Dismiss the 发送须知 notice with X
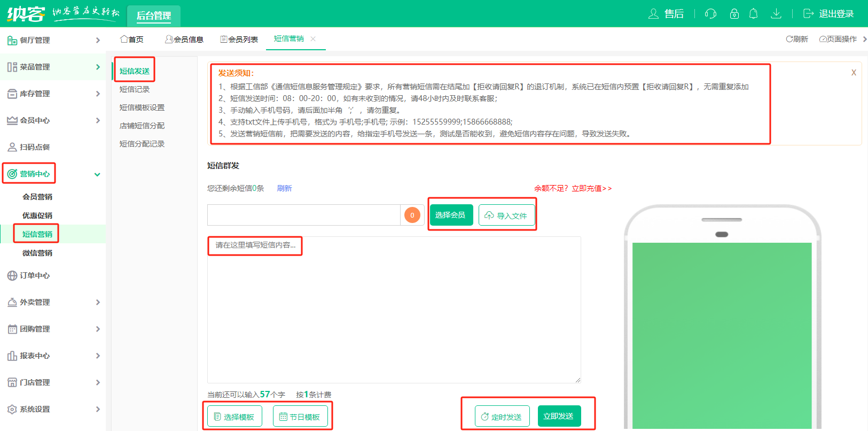Image resolution: width=868 pixels, height=431 pixels. [854, 73]
